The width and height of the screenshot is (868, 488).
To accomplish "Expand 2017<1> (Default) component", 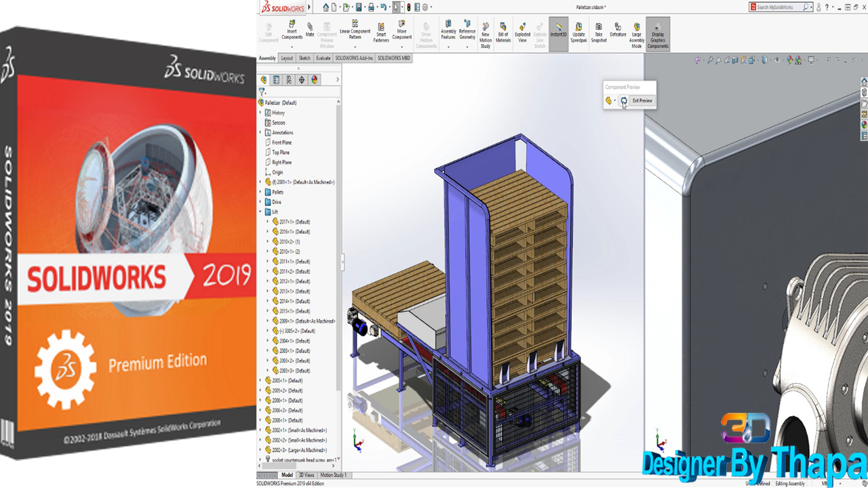I will coord(267,222).
